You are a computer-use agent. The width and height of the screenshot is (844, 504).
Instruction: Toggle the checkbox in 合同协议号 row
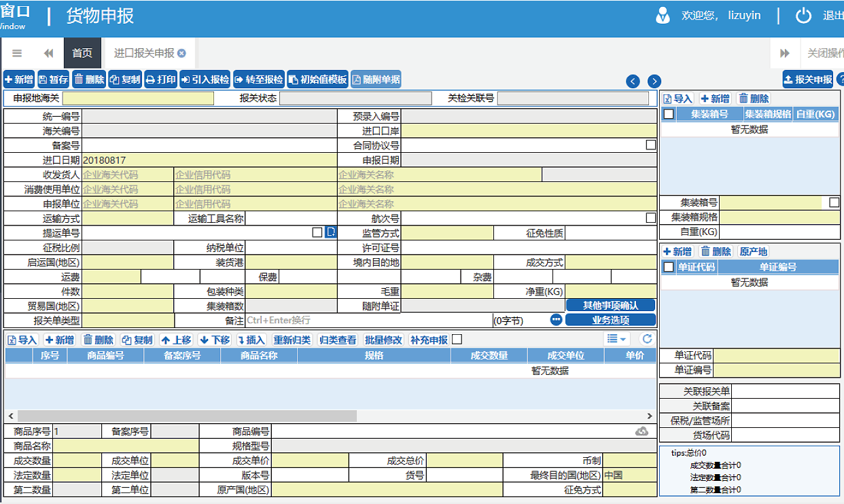[x=651, y=145]
